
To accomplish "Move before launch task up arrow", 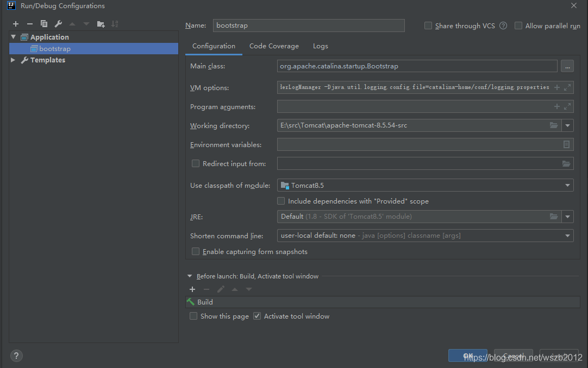I will coord(235,289).
